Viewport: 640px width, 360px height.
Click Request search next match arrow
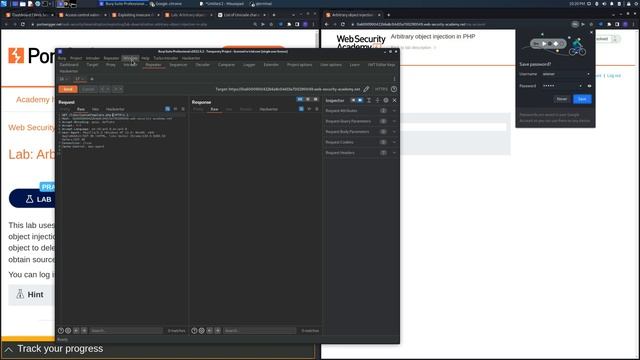click(84, 331)
